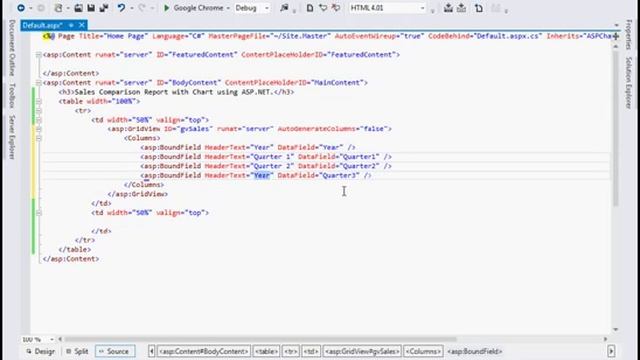Click the vertical scrollbar down arrow

pyautogui.click(x=616, y=329)
